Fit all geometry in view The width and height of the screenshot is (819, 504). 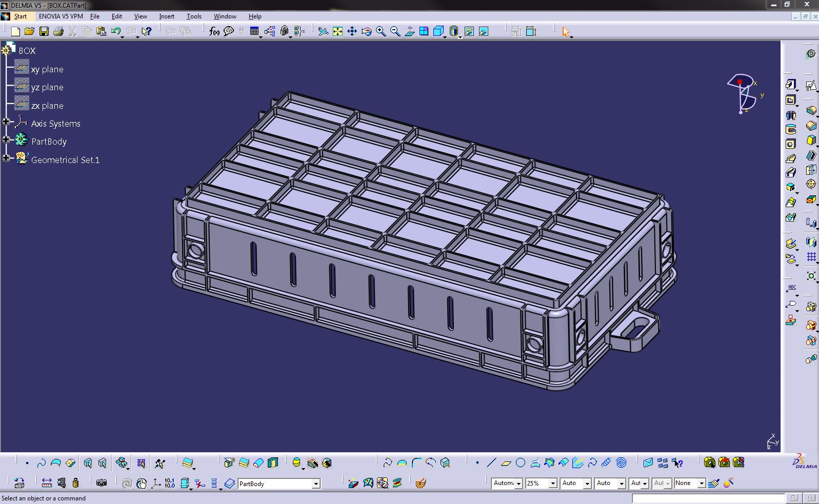(337, 32)
